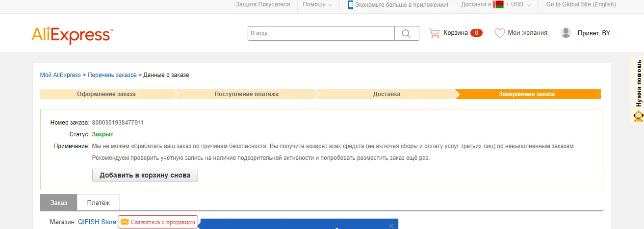
Task: Select the Завершение заказа step
Action: point(527,94)
